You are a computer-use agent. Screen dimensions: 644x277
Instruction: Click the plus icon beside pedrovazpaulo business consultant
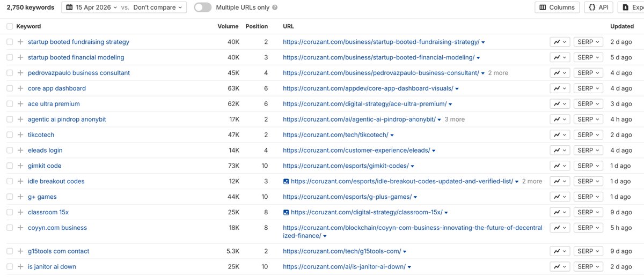tap(20, 73)
